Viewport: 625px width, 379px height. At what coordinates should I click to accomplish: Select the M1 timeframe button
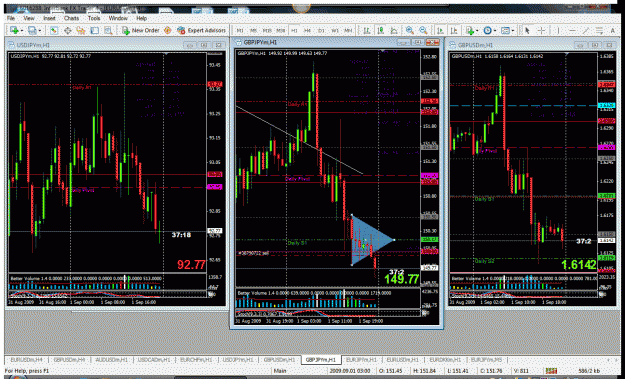pyautogui.click(x=240, y=30)
